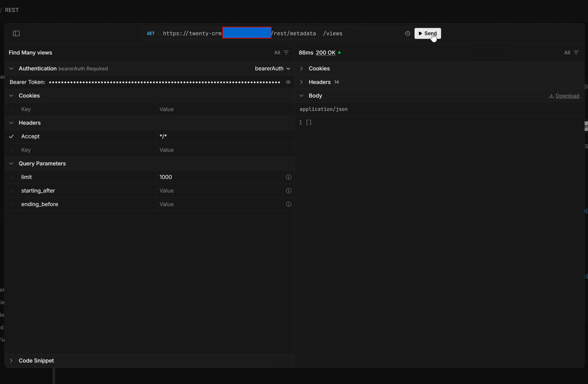Expand the response Cookies section
The image size is (588, 384).
(x=319, y=68)
